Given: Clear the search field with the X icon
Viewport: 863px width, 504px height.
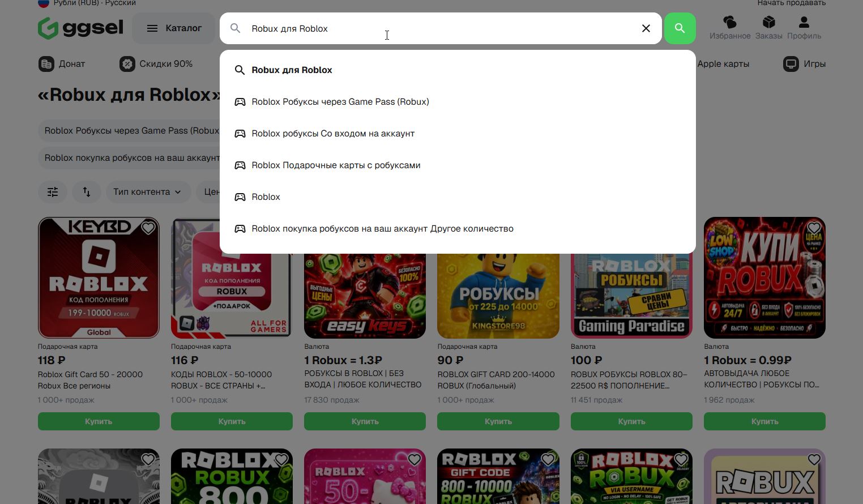Looking at the screenshot, I should point(646,28).
